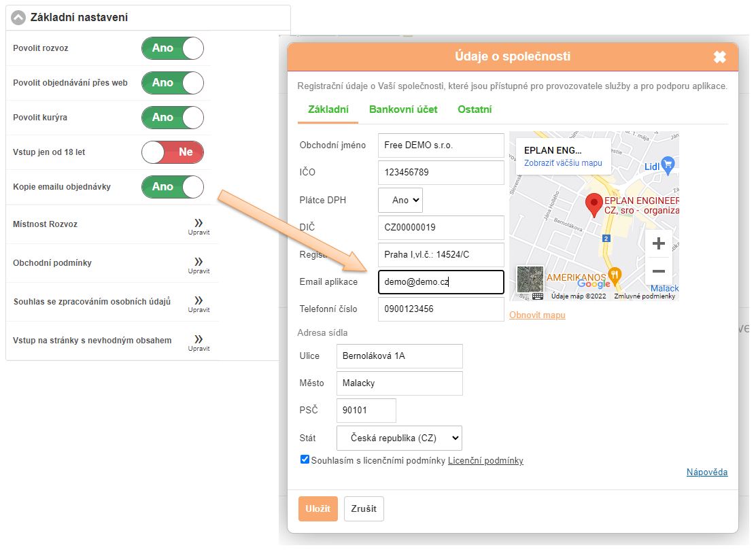756x552 pixels.
Task: Uncheck Souhlasím s licenčními podmínky checkbox
Action: point(305,460)
